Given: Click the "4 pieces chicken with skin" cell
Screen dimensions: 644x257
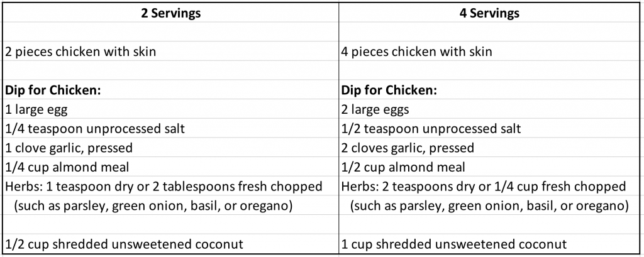Looking at the screenshot, I should 489,52.
